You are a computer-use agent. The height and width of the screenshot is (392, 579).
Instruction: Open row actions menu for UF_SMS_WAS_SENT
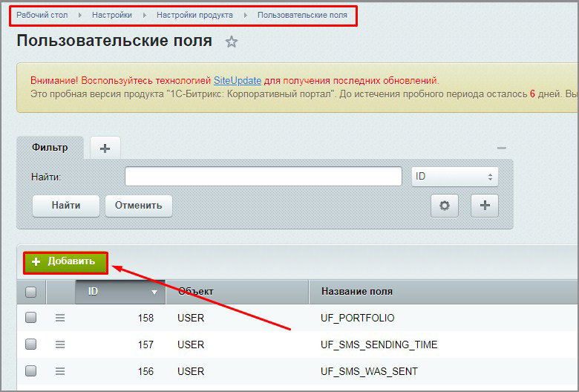tap(61, 371)
